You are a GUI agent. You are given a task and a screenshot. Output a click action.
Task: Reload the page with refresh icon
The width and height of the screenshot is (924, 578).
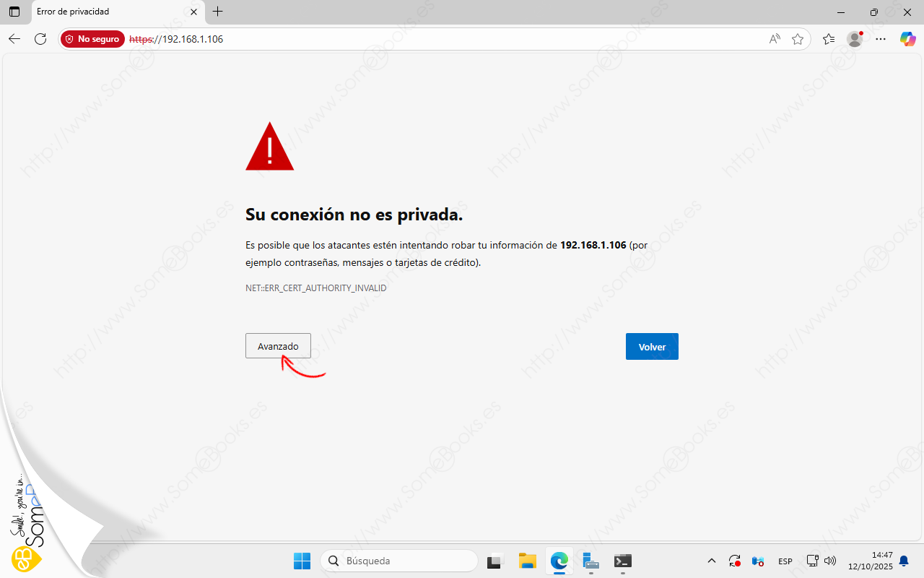coord(40,39)
